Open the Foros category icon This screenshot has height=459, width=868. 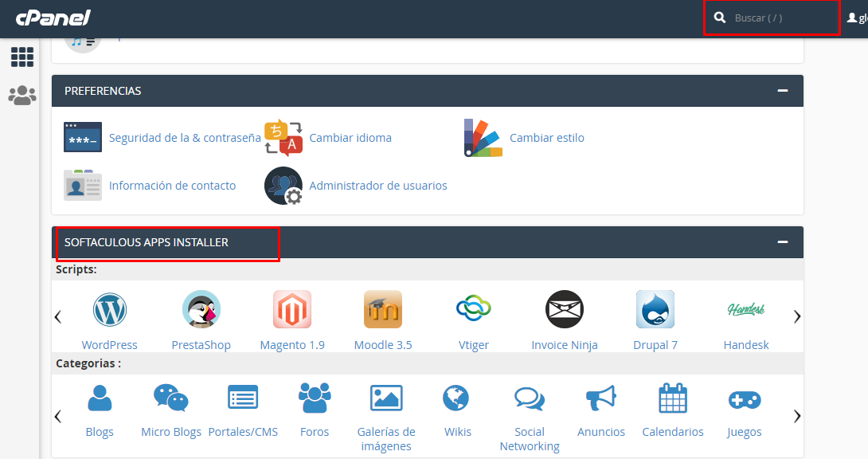[x=315, y=398]
